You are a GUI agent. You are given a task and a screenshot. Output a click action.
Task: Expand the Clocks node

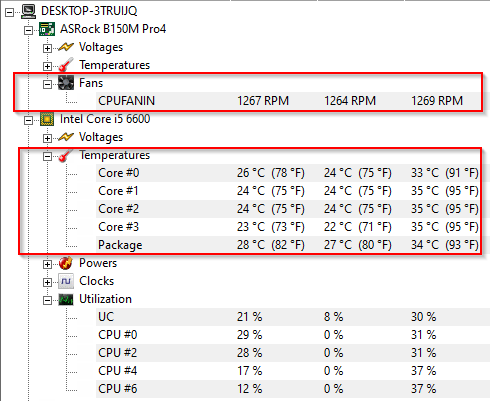click(x=47, y=282)
